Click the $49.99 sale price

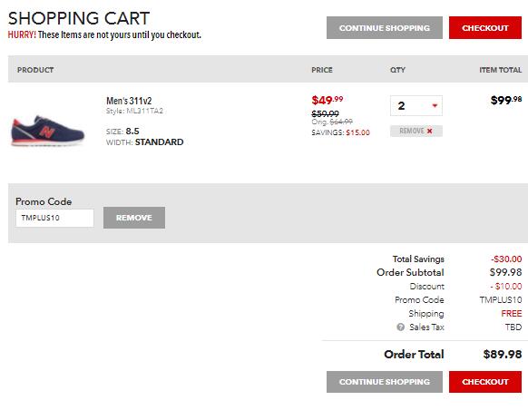click(328, 100)
